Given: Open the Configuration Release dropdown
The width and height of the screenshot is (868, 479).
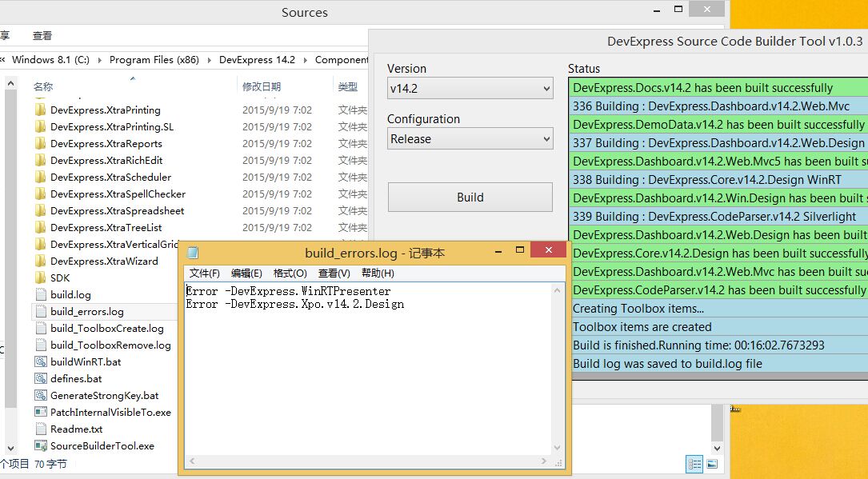Looking at the screenshot, I should (x=470, y=139).
